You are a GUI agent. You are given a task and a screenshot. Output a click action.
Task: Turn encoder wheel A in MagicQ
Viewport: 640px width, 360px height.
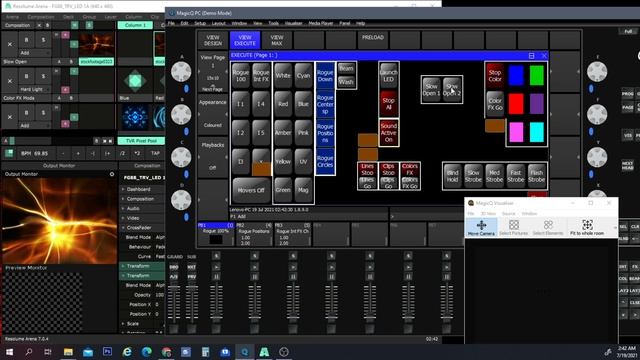pyautogui.click(x=181, y=72)
